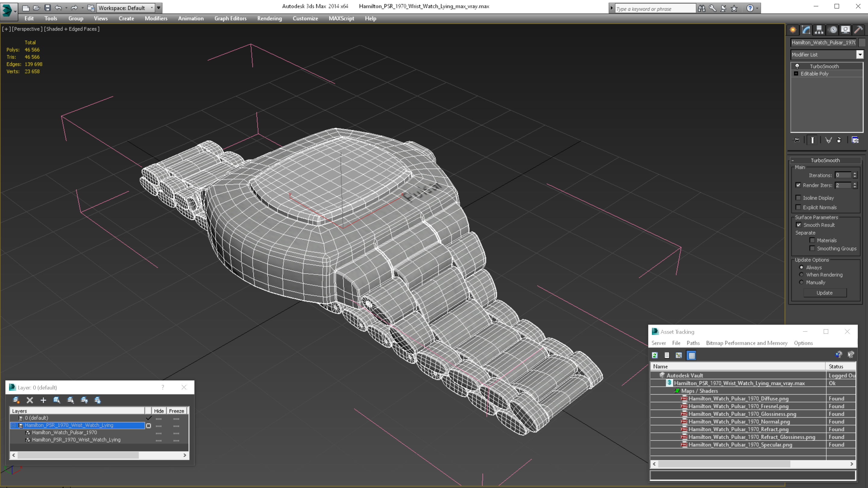This screenshot has height=488, width=868.
Task: Click Remove Modifier trash icon
Action: 839,140
